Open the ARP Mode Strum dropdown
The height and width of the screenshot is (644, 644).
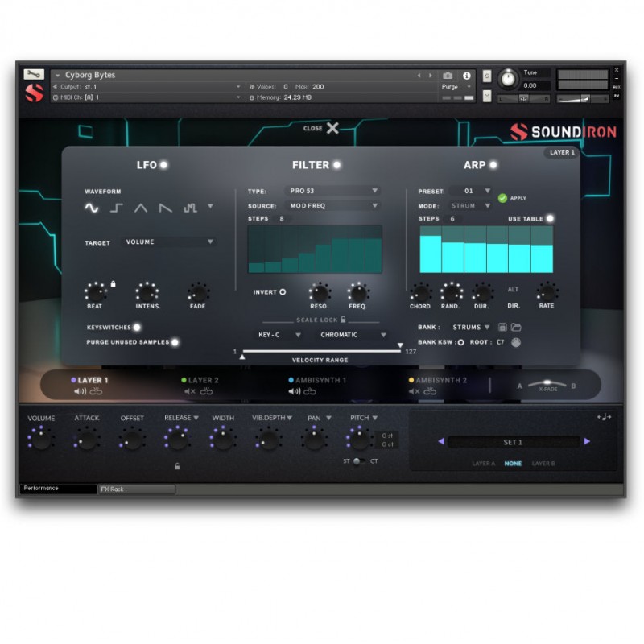(x=469, y=205)
